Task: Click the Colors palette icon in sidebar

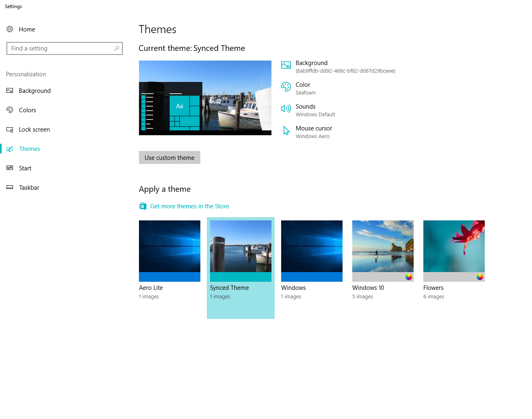Action: (10, 110)
